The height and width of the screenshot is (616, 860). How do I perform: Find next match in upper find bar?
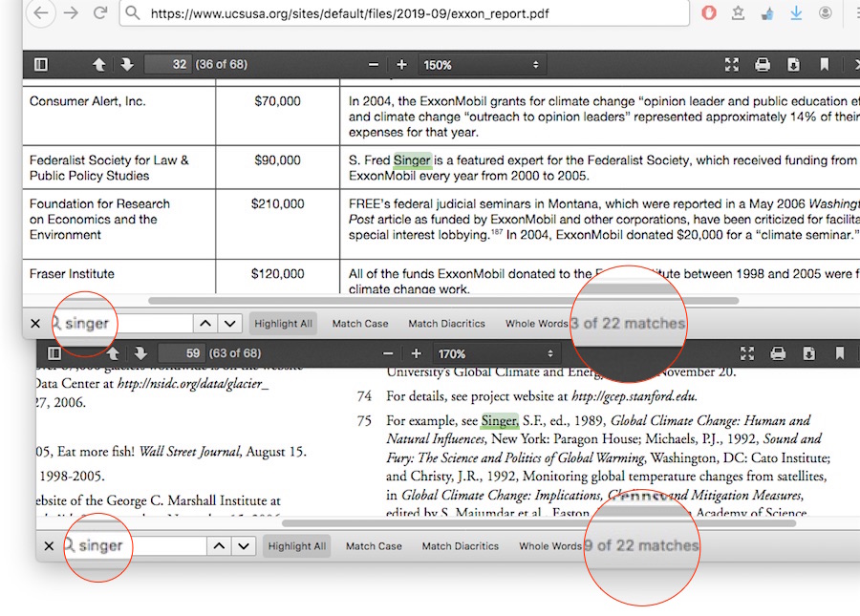tap(230, 324)
